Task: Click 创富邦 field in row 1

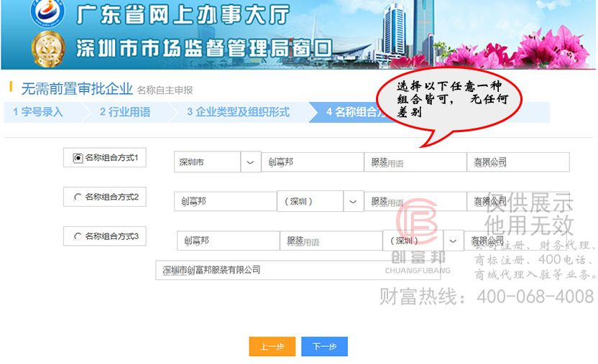Action: 313,162
